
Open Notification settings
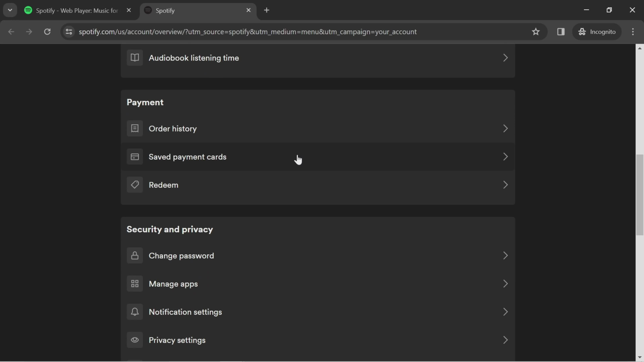(318, 312)
